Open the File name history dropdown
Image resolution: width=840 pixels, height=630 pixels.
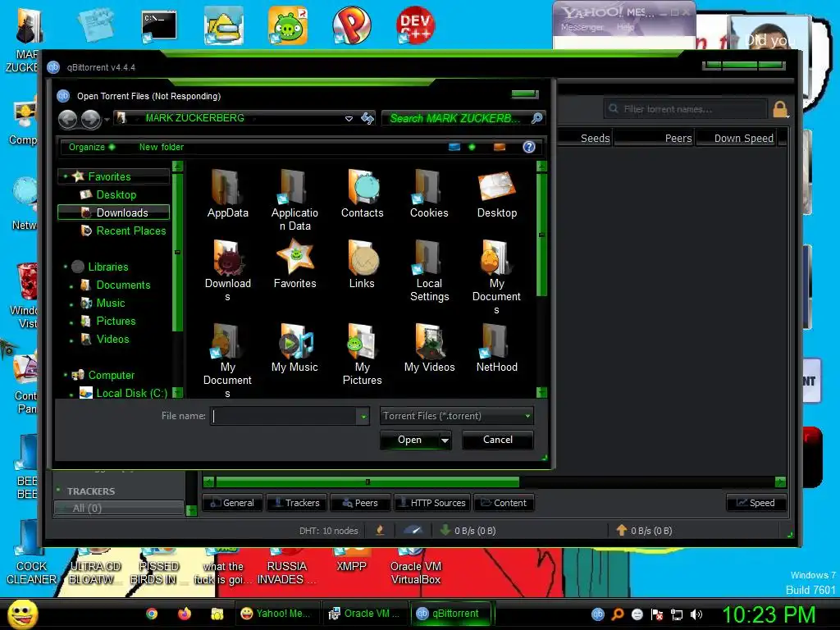pyautogui.click(x=363, y=416)
